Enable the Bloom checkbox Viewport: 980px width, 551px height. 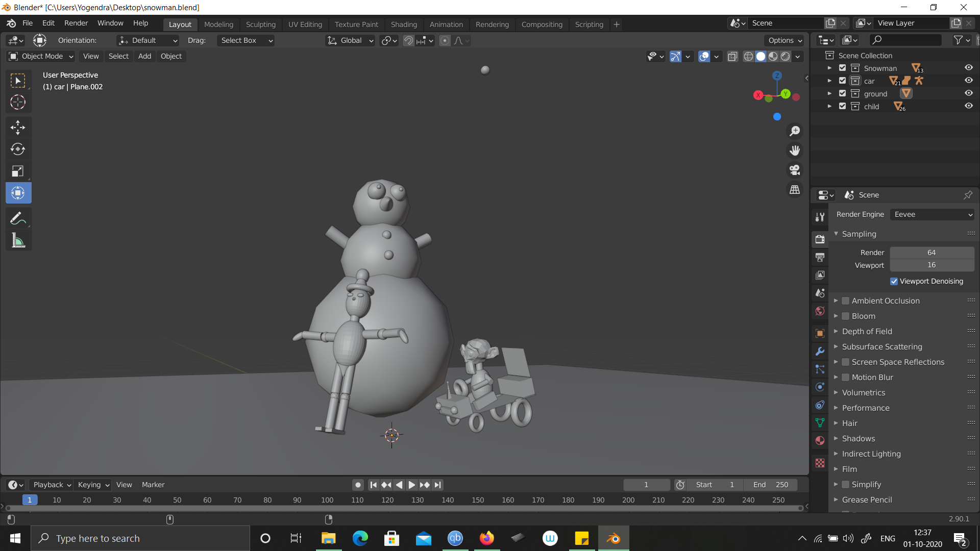(x=845, y=316)
